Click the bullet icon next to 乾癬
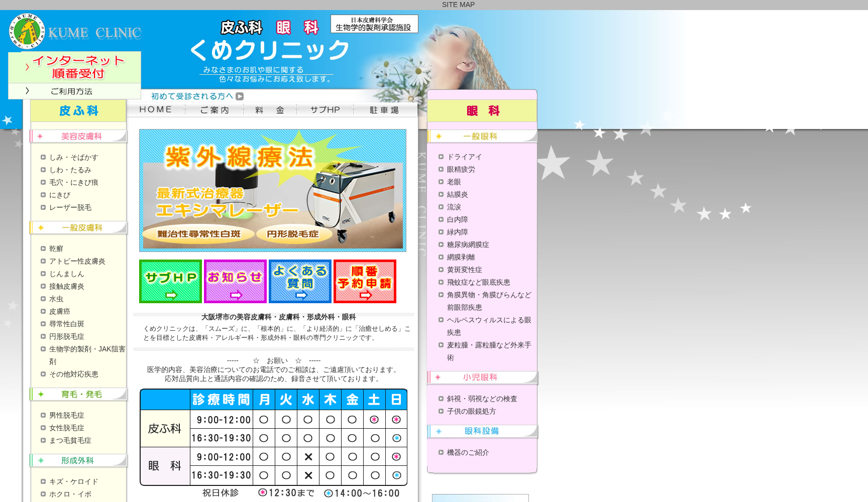 point(43,248)
